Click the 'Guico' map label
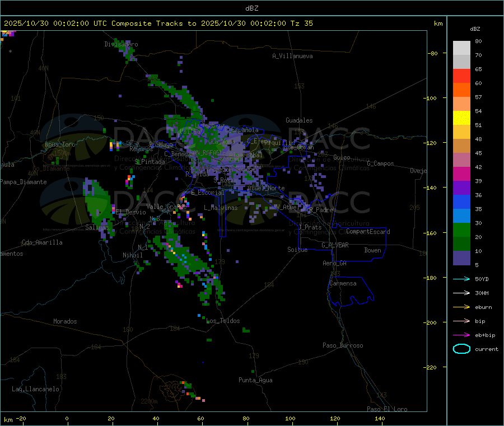This screenshot has height=426, width=504. (342, 157)
